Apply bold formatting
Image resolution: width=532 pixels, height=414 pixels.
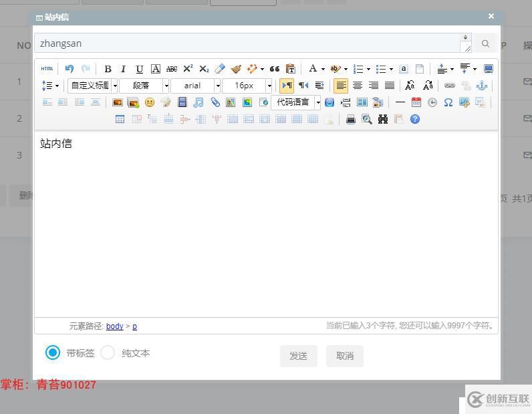tap(108, 69)
